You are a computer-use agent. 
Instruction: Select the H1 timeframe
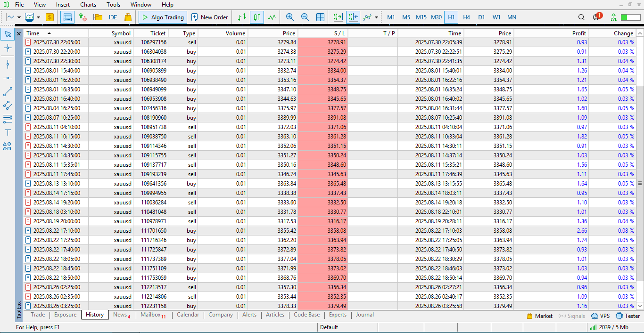tap(451, 17)
